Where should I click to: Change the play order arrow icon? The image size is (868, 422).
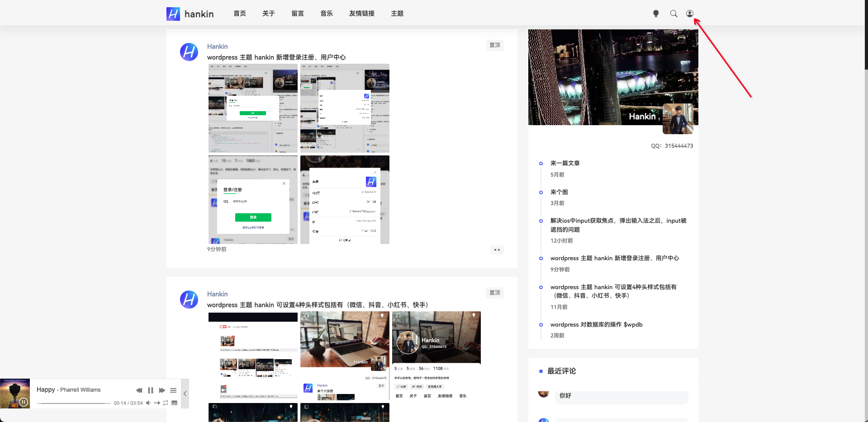click(x=157, y=403)
